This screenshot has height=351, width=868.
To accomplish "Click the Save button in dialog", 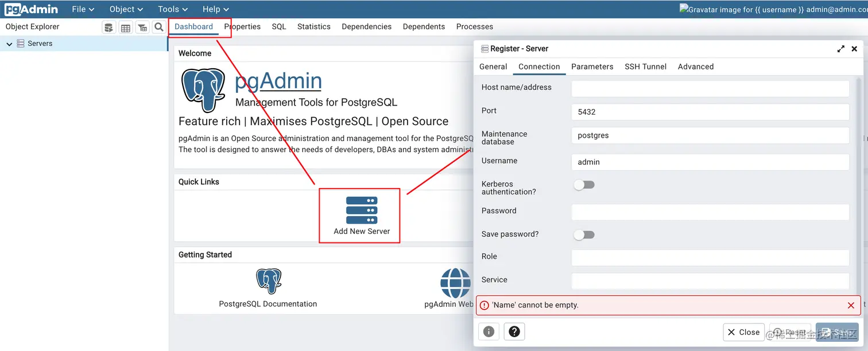I will pyautogui.click(x=836, y=332).
